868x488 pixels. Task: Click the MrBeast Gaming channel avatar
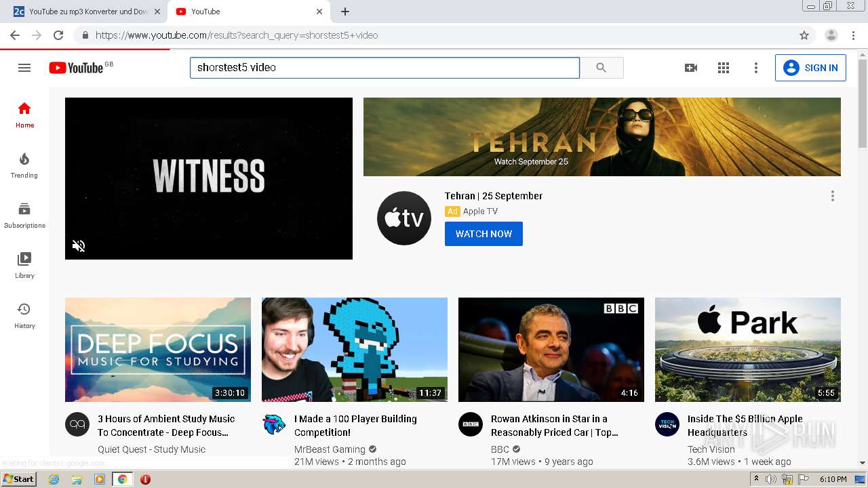point(274,424)
